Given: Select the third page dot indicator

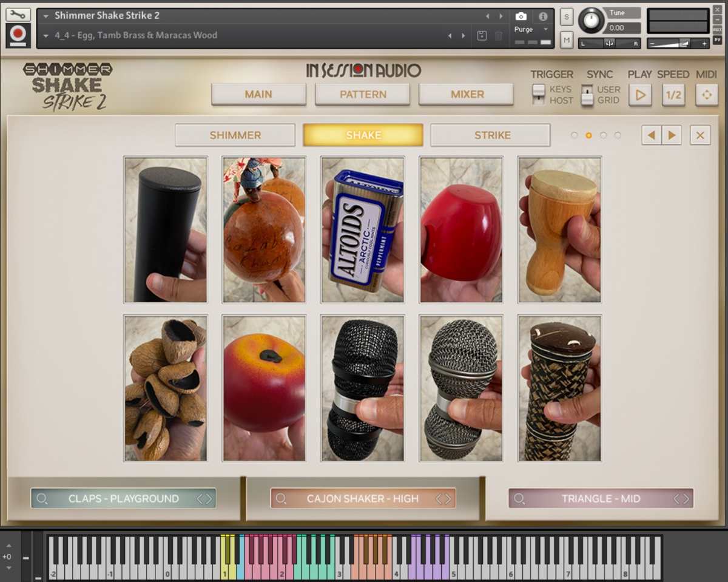Looking at the screenshot, I should pos(603,135).
